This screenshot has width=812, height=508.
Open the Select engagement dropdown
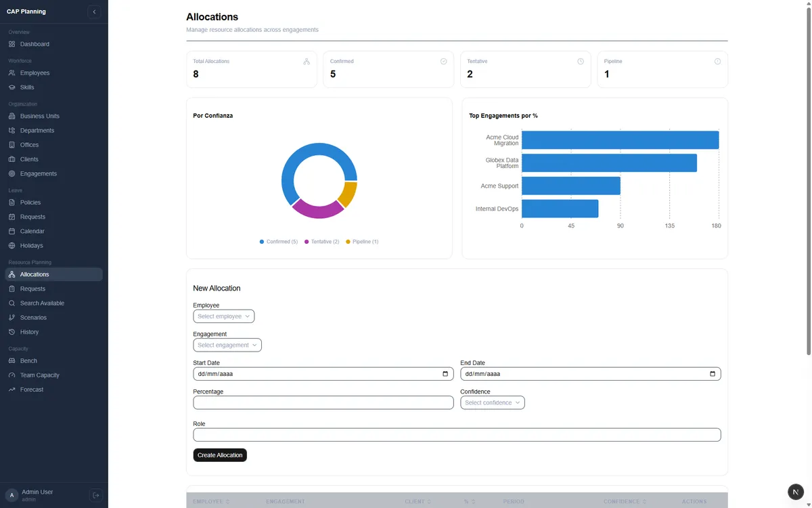coord(227,345)
